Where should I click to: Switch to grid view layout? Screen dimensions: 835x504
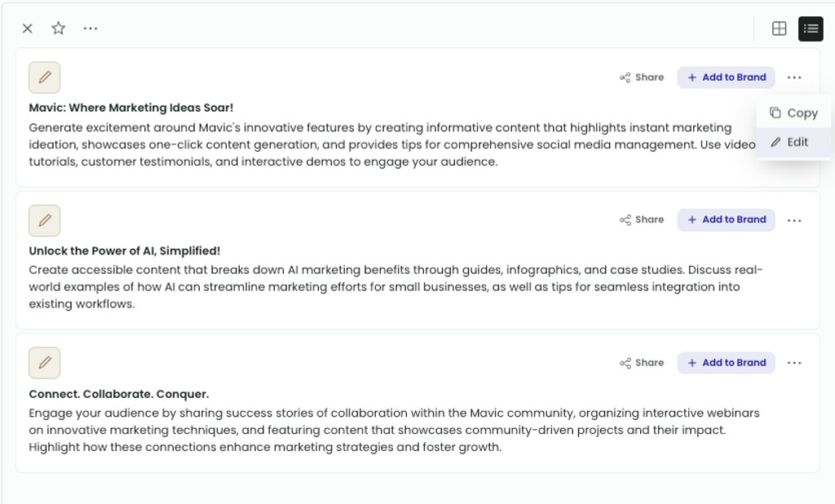779,29
